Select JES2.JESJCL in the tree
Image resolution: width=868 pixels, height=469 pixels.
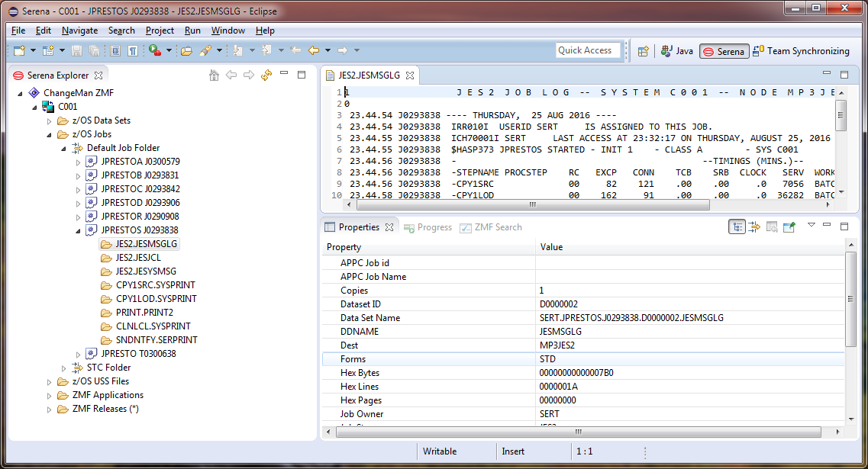coord(138,257)
